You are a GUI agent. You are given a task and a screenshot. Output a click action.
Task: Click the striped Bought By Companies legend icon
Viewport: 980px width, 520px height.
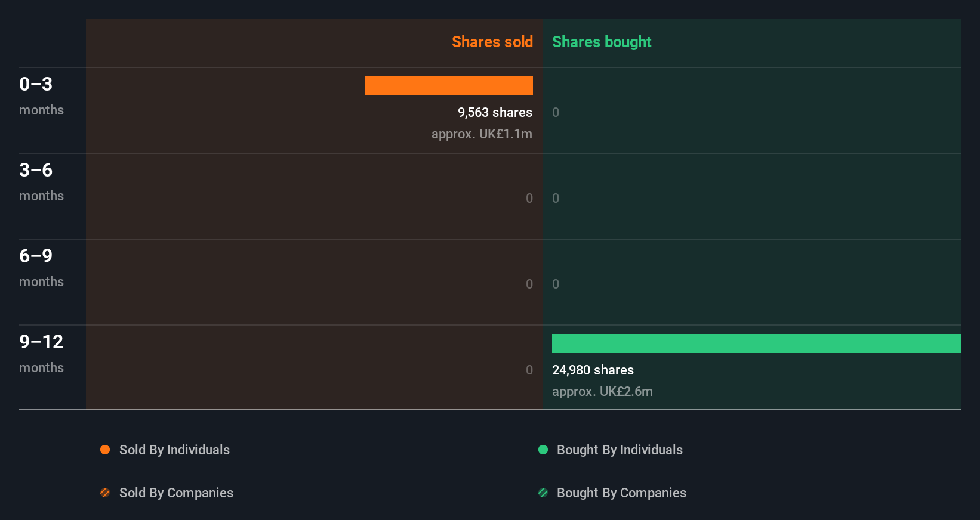pos(543,493)
